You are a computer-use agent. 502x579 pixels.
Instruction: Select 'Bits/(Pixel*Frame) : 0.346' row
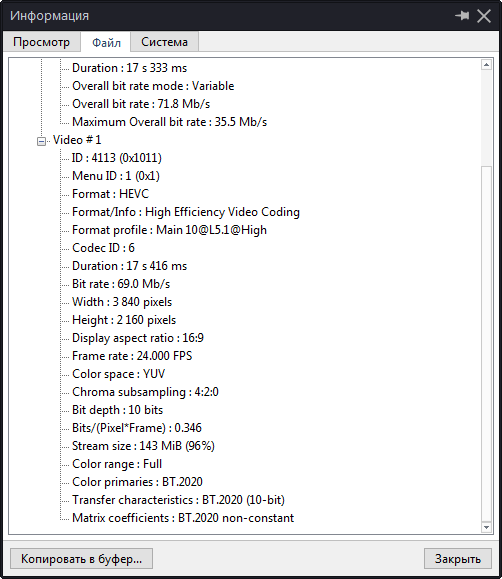point(137,428)
